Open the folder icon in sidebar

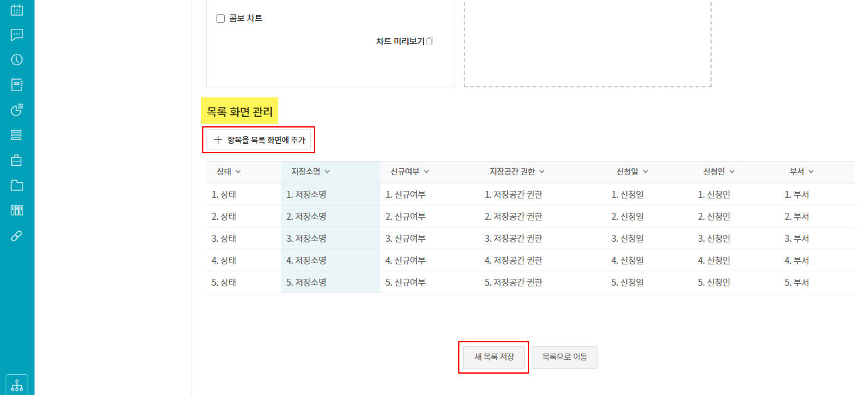click(x=17, y=185)
